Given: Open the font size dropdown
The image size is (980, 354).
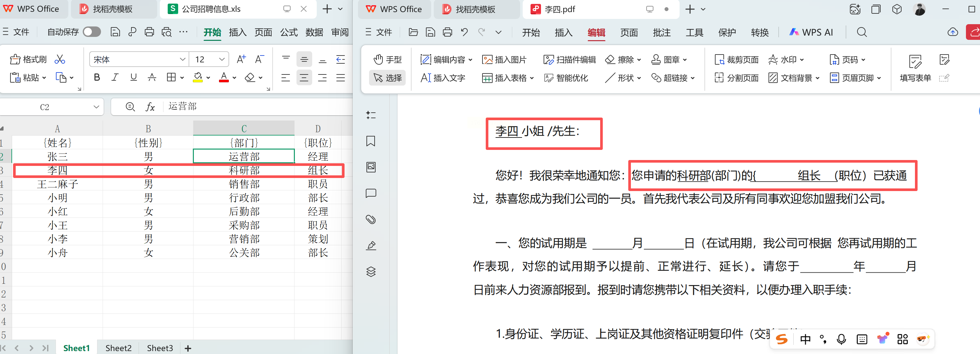Looking at the screenshot, I should (x=222, y=59).
